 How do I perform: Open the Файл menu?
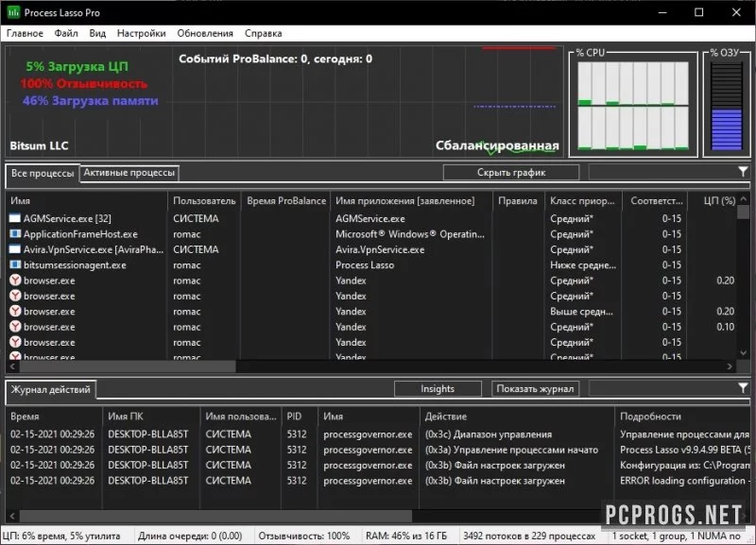66,33
